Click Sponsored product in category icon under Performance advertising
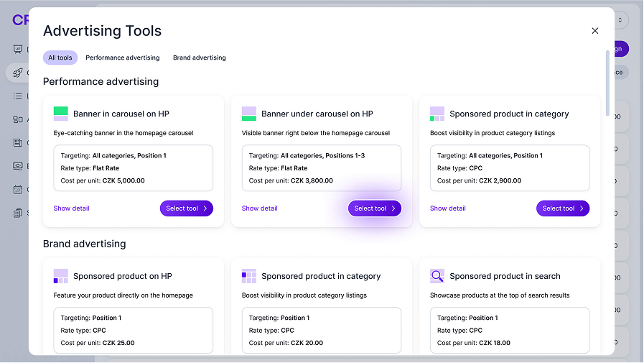Viewport: 644px width, 363px height. coord(437,114)
